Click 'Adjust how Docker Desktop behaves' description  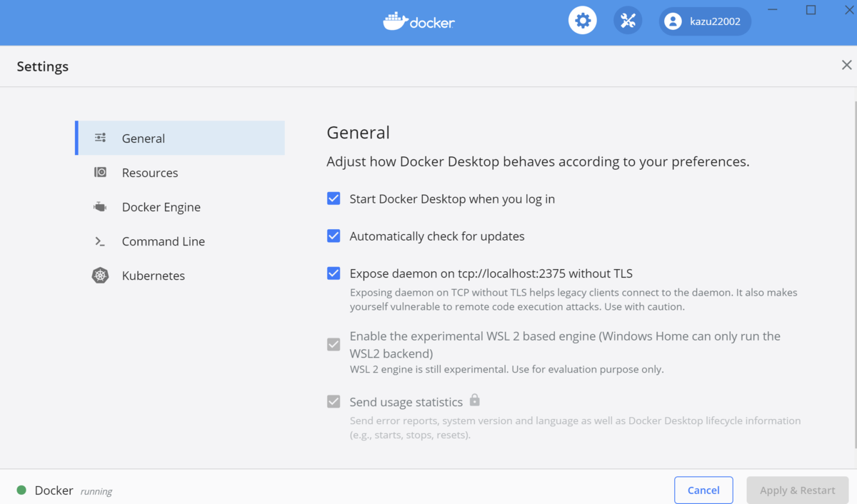(x=538, y=161)
